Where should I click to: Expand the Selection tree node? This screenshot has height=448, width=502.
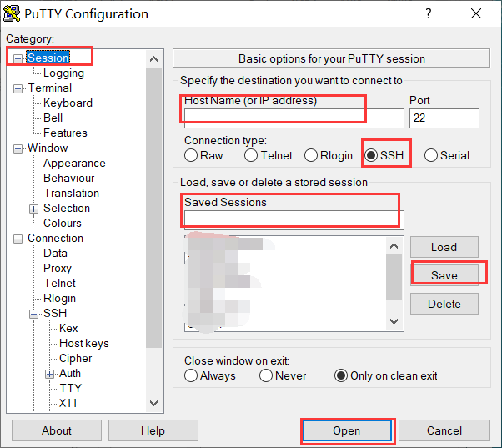click(33, 209)
